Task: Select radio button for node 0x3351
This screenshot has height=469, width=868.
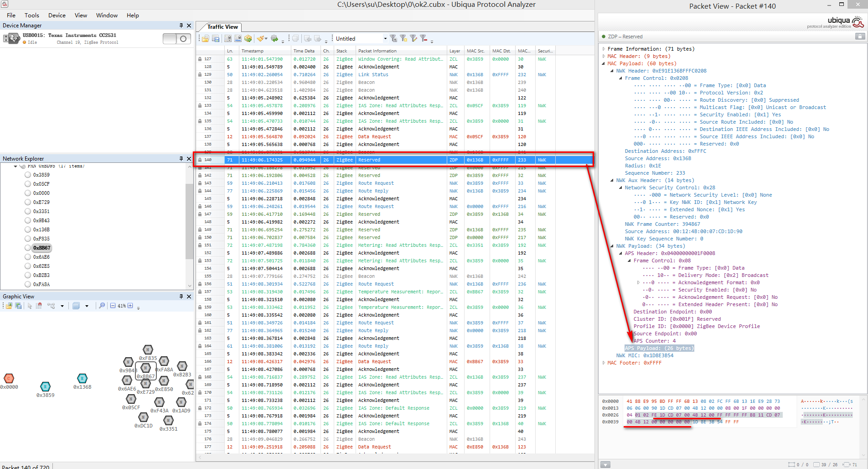Action: [x=28, y=211]
